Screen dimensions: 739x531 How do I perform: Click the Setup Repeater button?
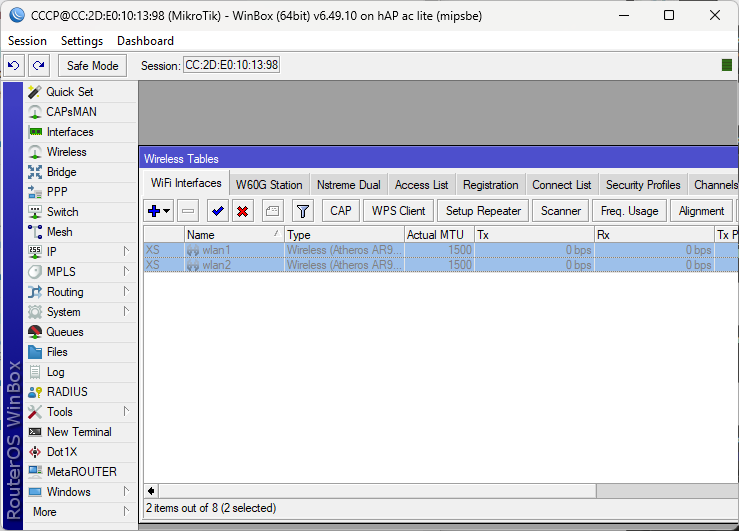[x=483, y=211]
